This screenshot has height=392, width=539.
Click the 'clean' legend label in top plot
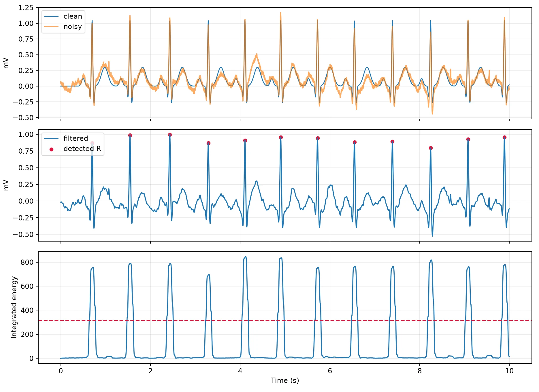[x=73, y=16]
